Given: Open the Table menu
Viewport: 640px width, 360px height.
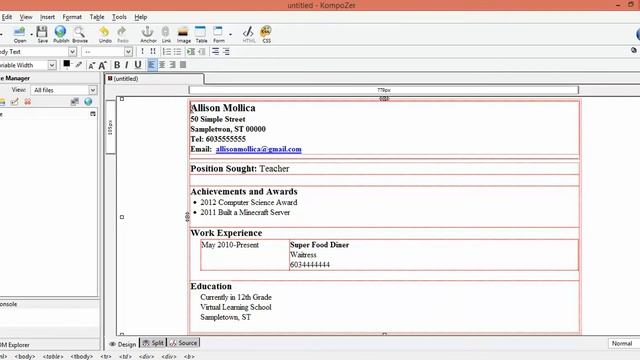Looking at the screenshot, I should pyautogui.click(x=97, y=17).
